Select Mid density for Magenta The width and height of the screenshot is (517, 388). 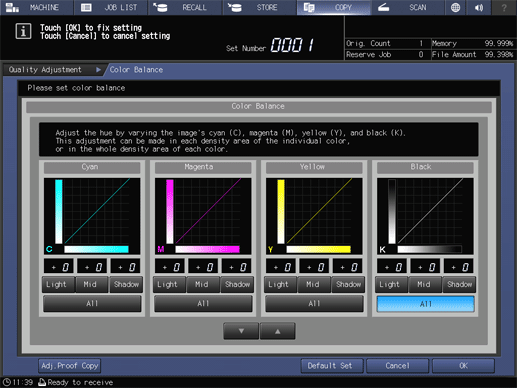point(203,284)
